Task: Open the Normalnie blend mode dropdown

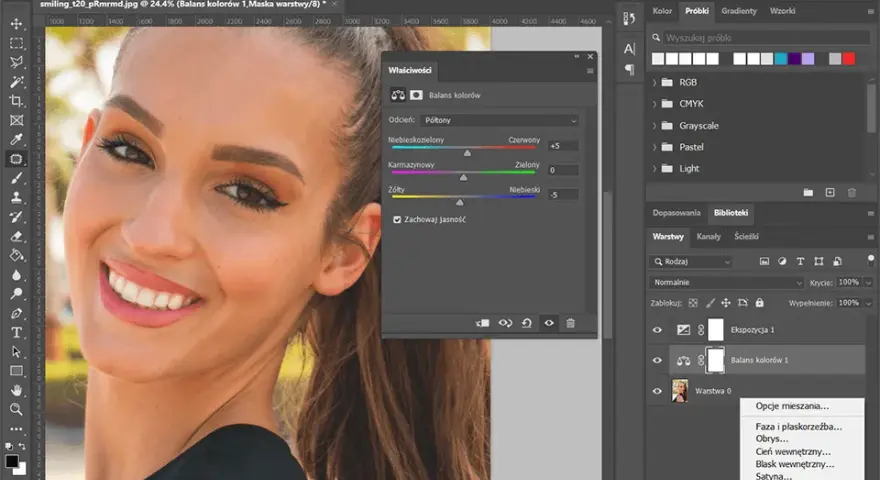Action: [x=727, y=282]
